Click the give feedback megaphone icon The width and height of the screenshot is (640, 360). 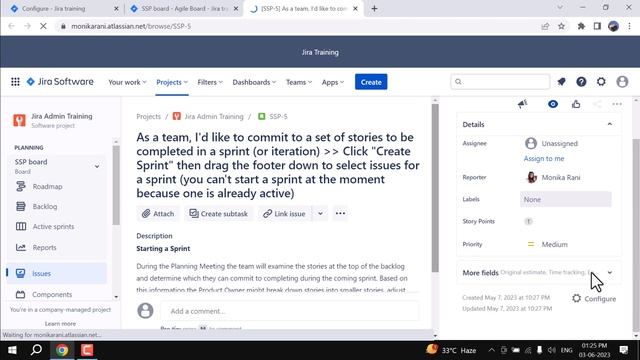pyautogui.click(x=523, y=104)
